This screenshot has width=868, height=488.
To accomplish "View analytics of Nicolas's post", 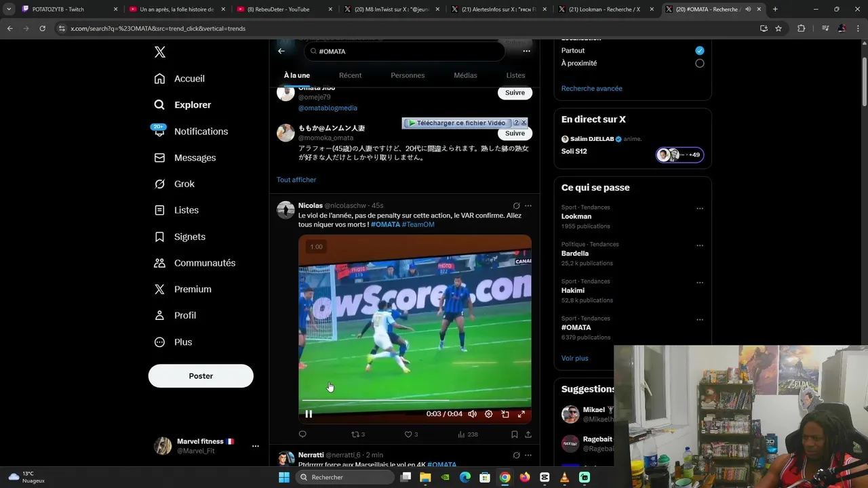I will (x=468, y=434).
